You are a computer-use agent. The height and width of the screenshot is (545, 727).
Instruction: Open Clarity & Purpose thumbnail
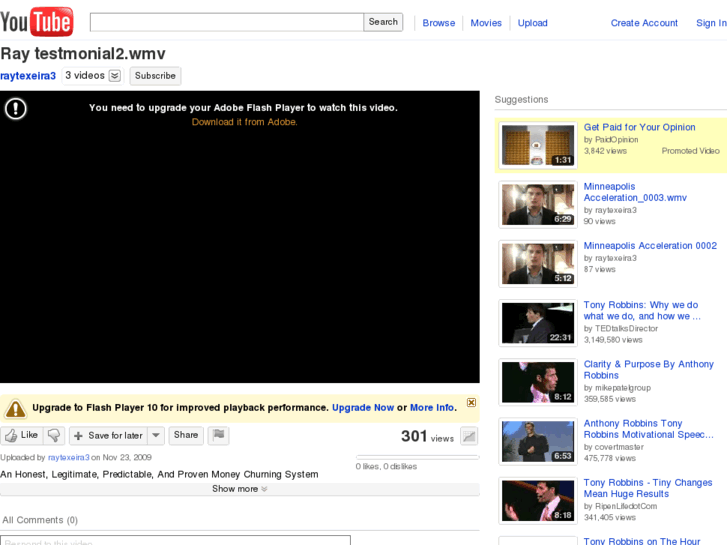pyautogui.click(x=538, y=382)
